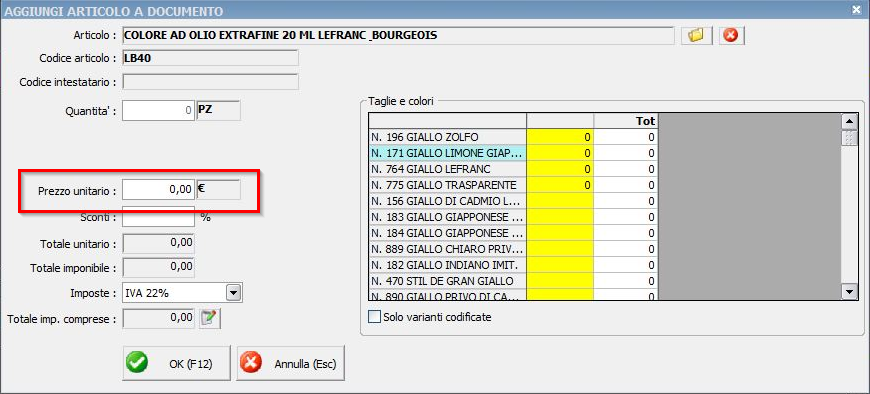Click yellow quantity cell for GIALLO ZOLFO
The image size is (870, 394).
click(560, 137)
